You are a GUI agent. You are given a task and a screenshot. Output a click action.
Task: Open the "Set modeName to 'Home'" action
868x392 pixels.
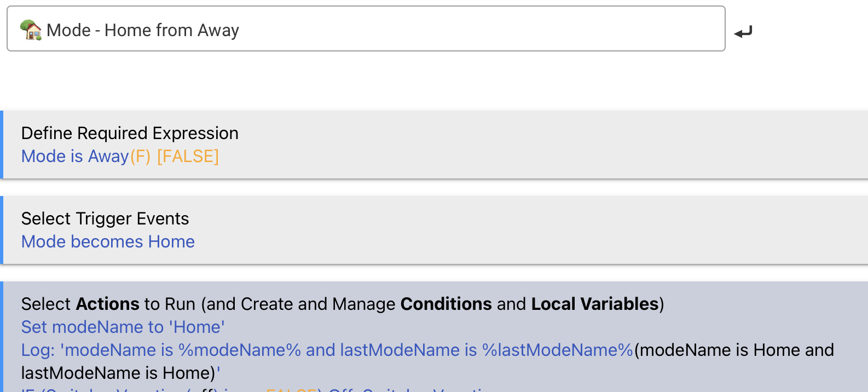click(123, 327)
